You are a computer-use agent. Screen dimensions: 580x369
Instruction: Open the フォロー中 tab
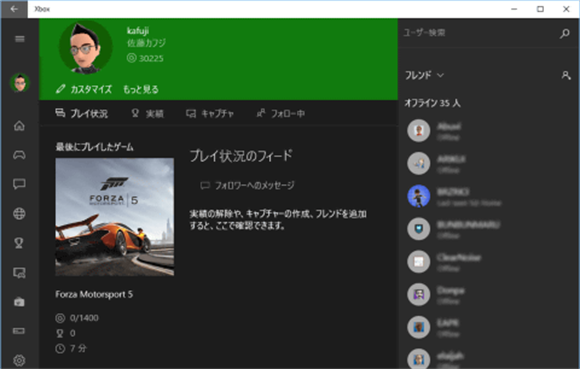pos(281,113)
